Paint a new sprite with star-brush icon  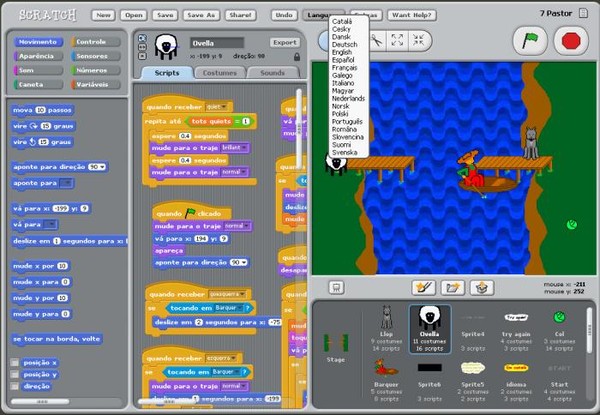tap(424, 288)
